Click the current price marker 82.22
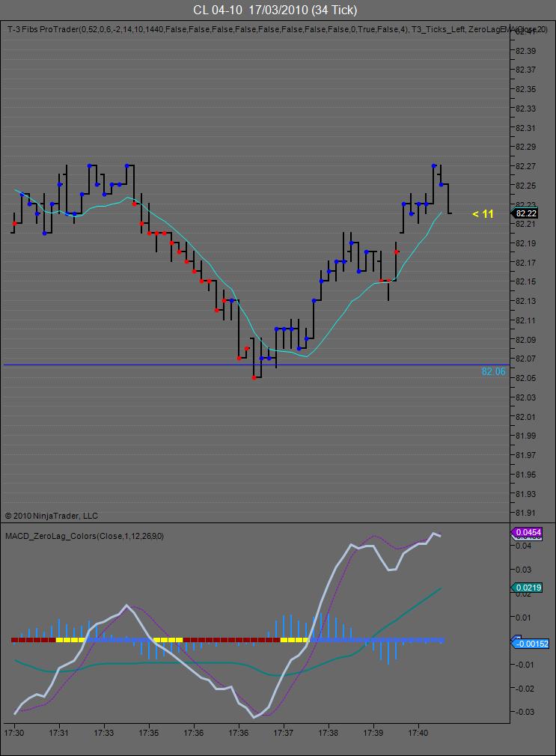 coord(525,213)
